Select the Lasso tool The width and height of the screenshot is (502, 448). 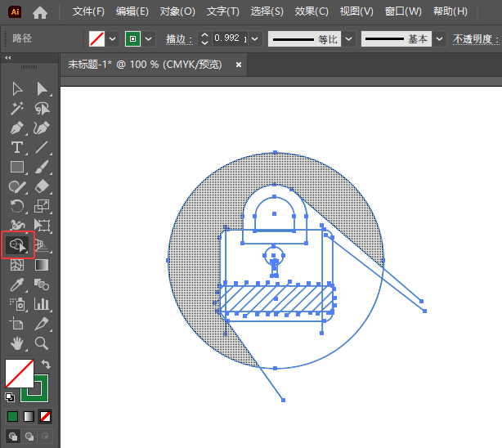tap(42, 109)
